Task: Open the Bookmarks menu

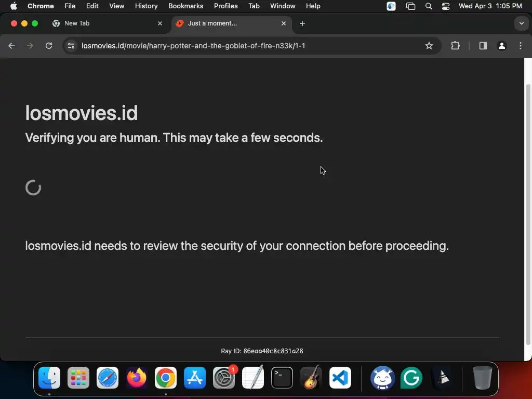Action: (185, 6)
